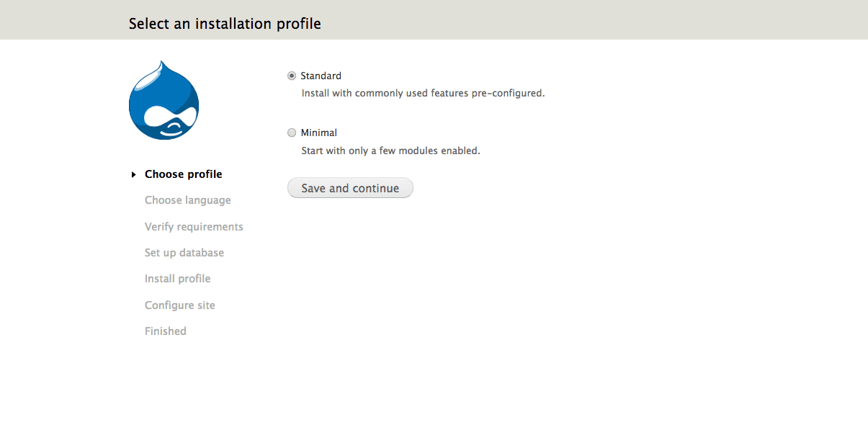
Task: Click the Verify requirements step
Action: coord(194,227)
